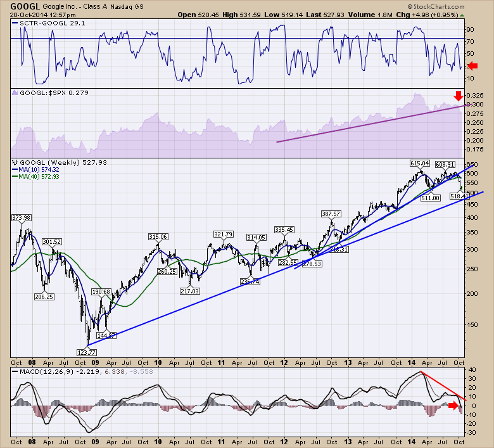Screen dimensions: 494x448
Task: Click the 217.03 price label
Action: (189, 291)
